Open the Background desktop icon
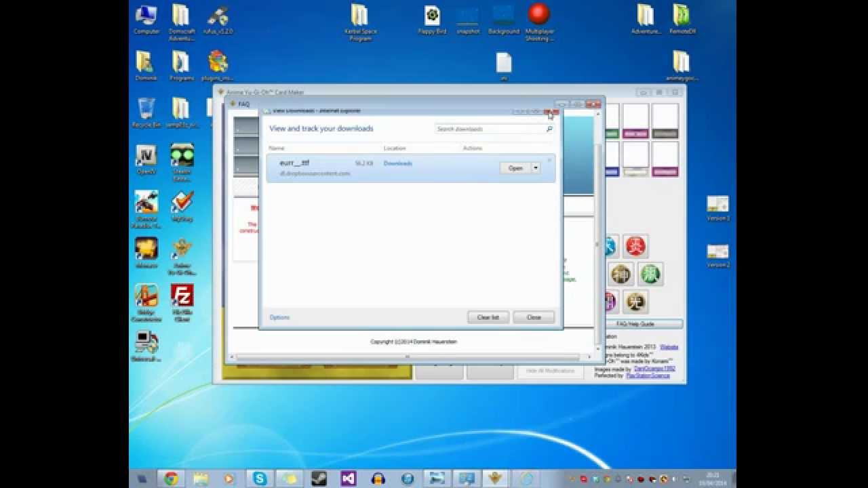Screen dimensions: 868x488 [503, 20]
